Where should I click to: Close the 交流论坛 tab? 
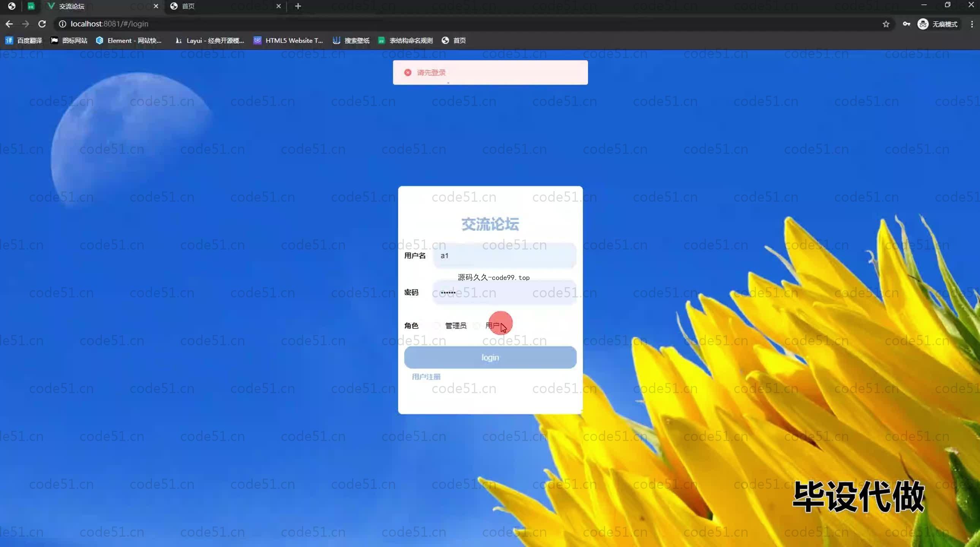156,6
